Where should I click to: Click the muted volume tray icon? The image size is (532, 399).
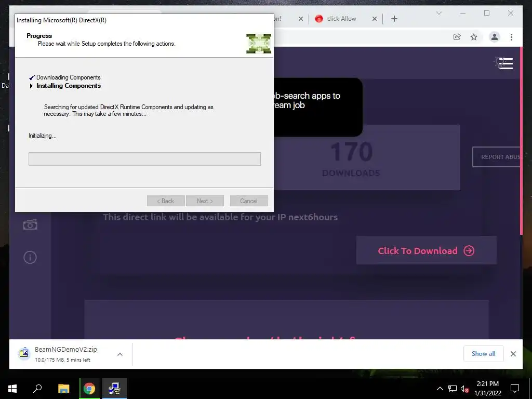(x=464, y=389)
